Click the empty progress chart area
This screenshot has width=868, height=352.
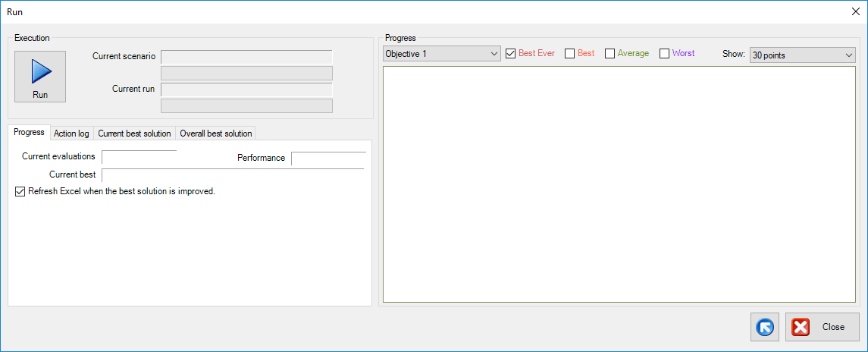pyautogui.click(x=619, y=184)
